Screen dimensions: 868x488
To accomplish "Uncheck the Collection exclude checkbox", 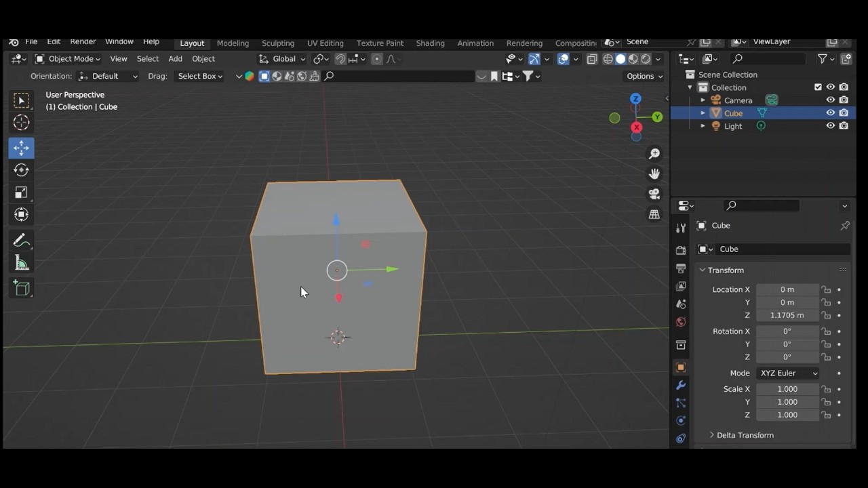I will pos(818,87).
